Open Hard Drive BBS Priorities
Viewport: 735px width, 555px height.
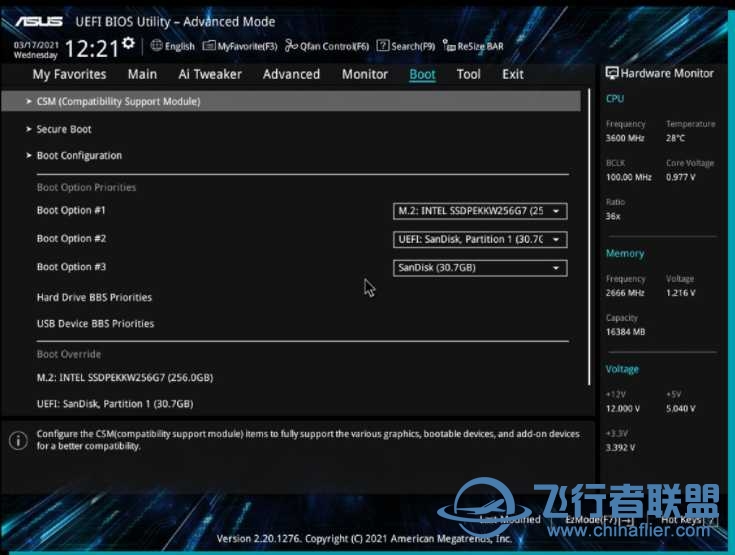(94, 298)
